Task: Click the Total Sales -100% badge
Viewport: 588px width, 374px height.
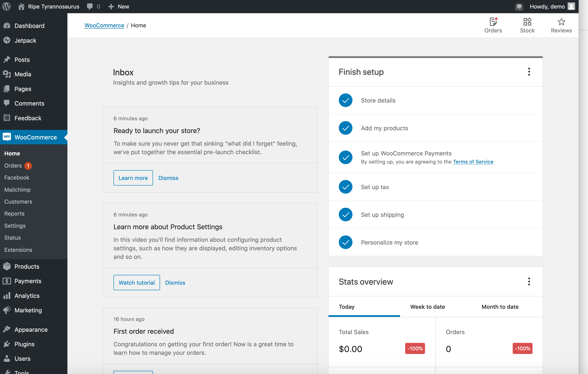Action: pos(415,348)
